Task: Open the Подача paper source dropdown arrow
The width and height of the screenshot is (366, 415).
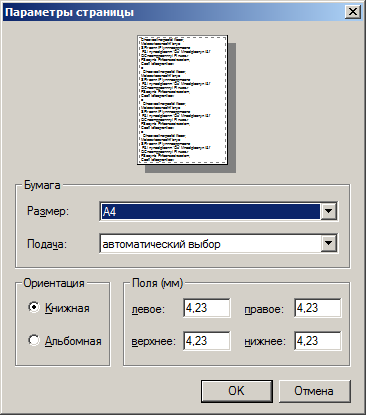Action: 328,244
